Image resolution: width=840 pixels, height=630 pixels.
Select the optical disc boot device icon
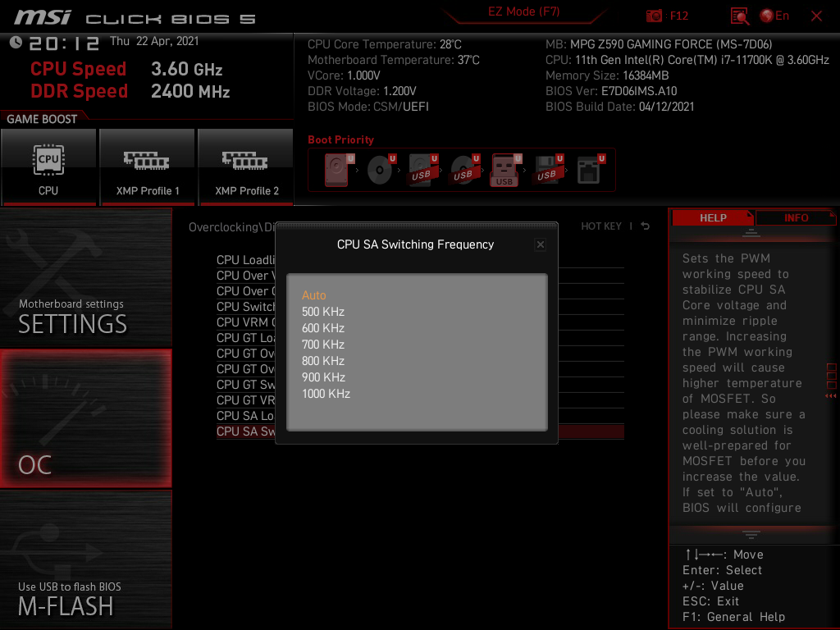coord(381,170)
